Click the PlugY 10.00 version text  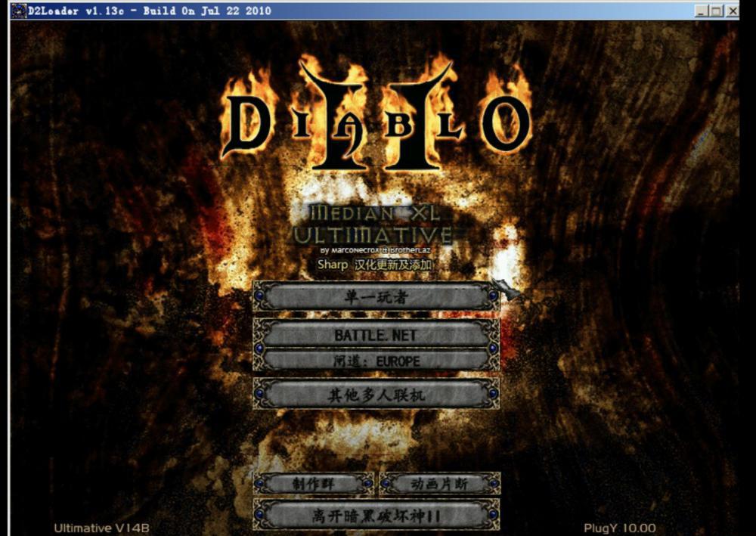(x=620, y=528)
